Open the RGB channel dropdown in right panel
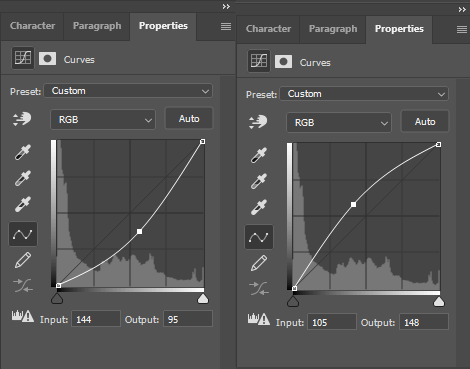Screen dimensions: 470x369 (339, 123)
